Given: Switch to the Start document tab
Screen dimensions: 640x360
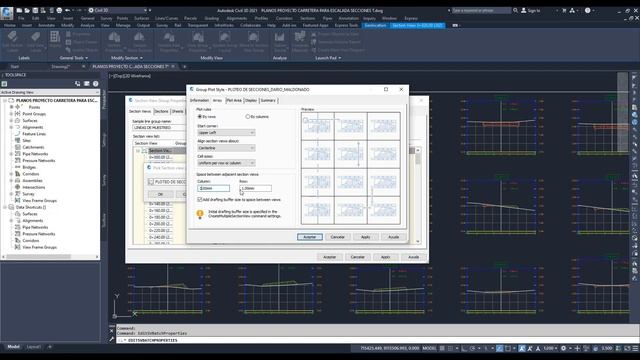Looking at the screenshot, I should point(15,66).
